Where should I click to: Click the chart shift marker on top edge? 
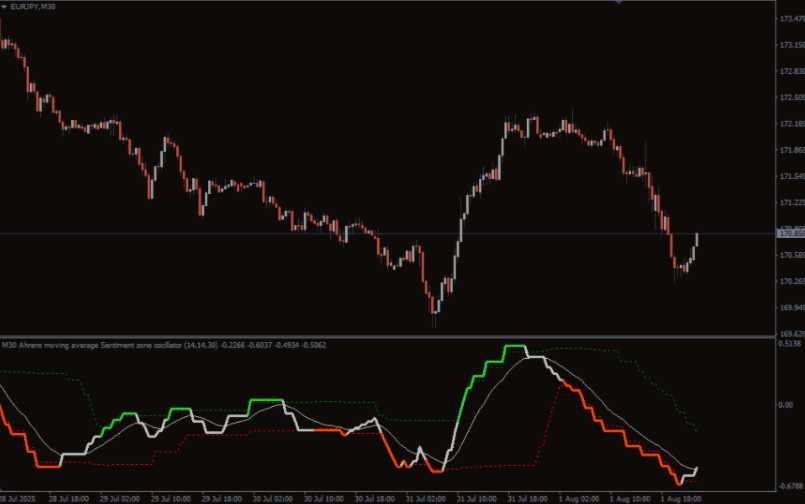tap(619, 2)
